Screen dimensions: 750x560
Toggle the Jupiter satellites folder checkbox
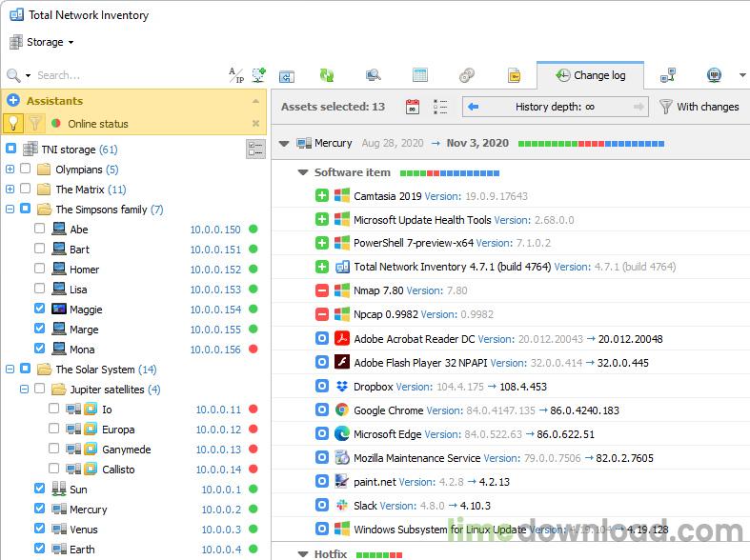point(39,389)
